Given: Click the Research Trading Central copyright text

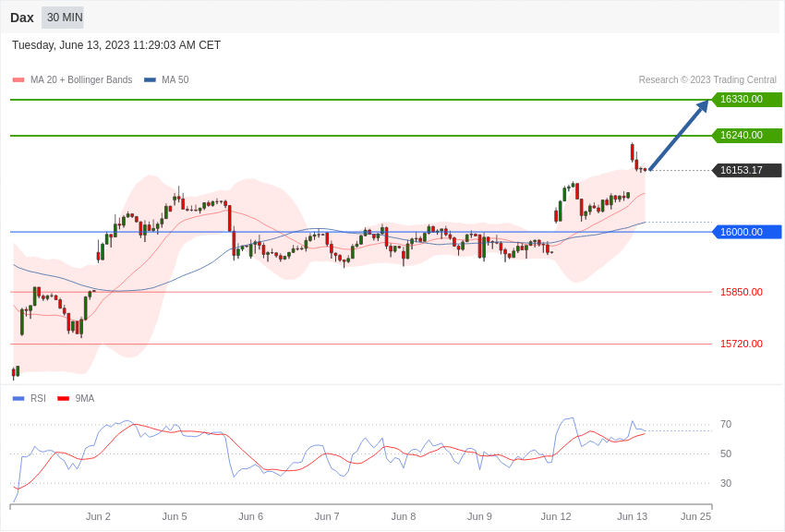Looking at the screenshot, I should coord(707,80).
